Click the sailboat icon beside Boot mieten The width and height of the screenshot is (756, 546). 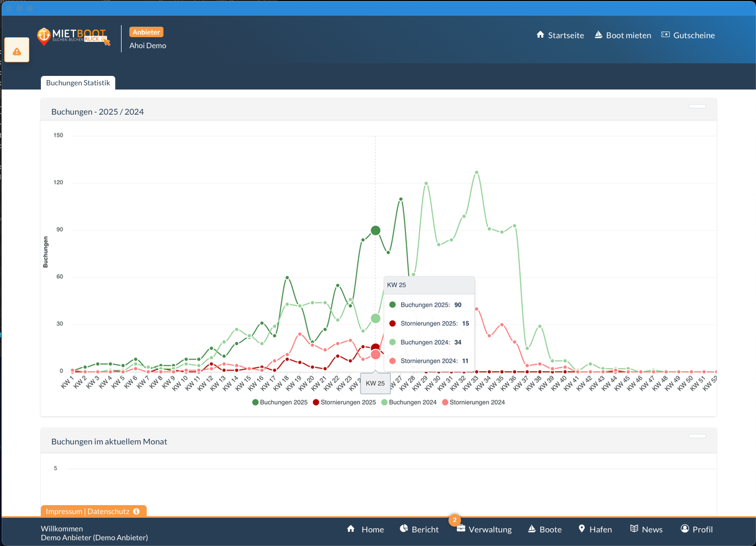point(598,35)
